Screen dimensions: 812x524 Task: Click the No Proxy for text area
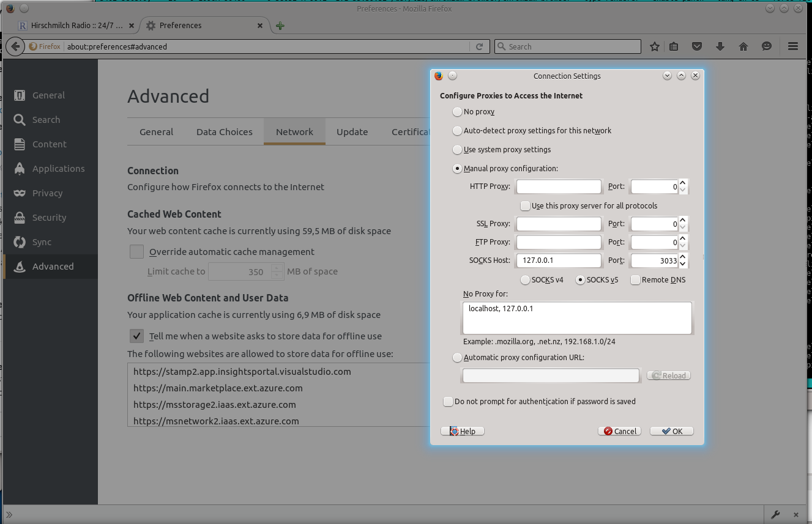pyautogui.click(x=577, y=318)
